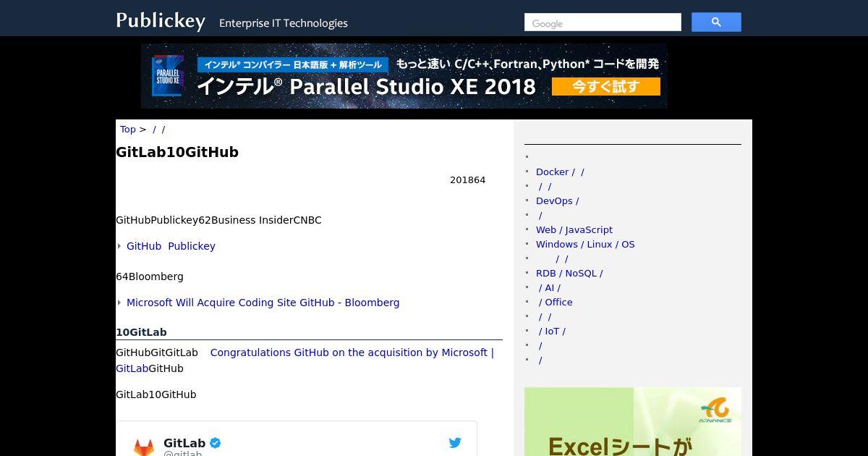This screenshot has width=868, height=456.
Task: Open the Docker category link
Action: [560, 172]
